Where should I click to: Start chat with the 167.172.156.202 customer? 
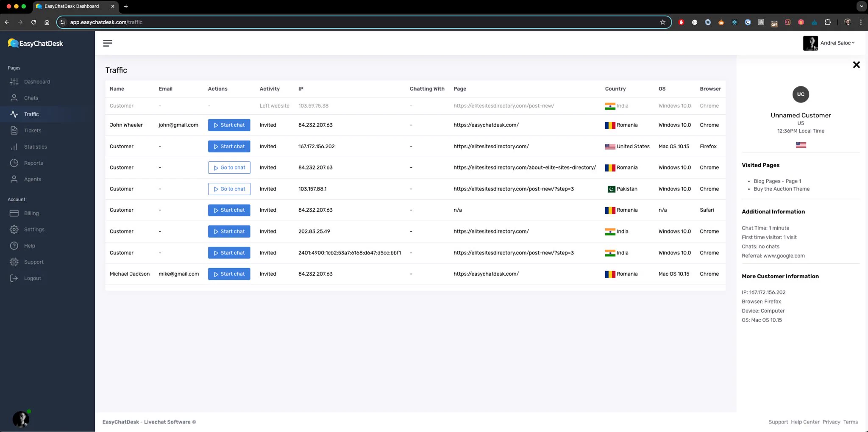(229, 147)
